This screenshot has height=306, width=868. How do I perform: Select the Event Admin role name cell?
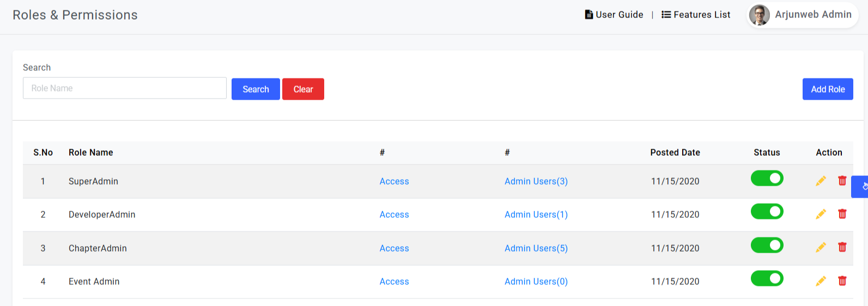coord(94,281)
